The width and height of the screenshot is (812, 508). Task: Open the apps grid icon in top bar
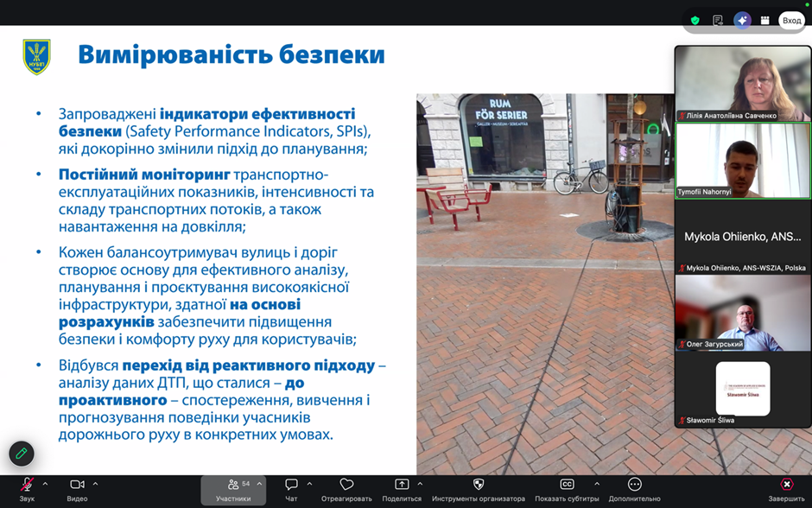point(764,20)
